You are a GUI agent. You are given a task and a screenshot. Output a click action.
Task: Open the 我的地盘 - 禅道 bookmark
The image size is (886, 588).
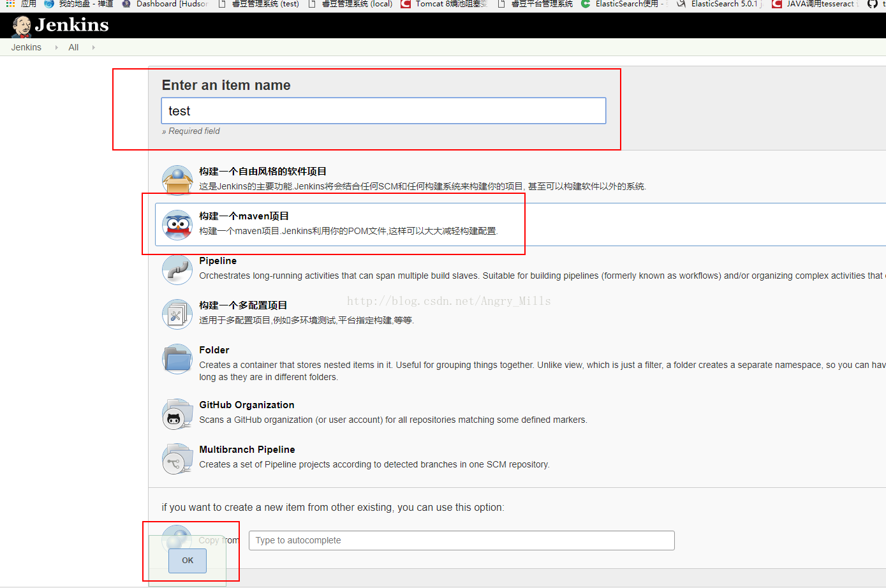click(78, 4)
